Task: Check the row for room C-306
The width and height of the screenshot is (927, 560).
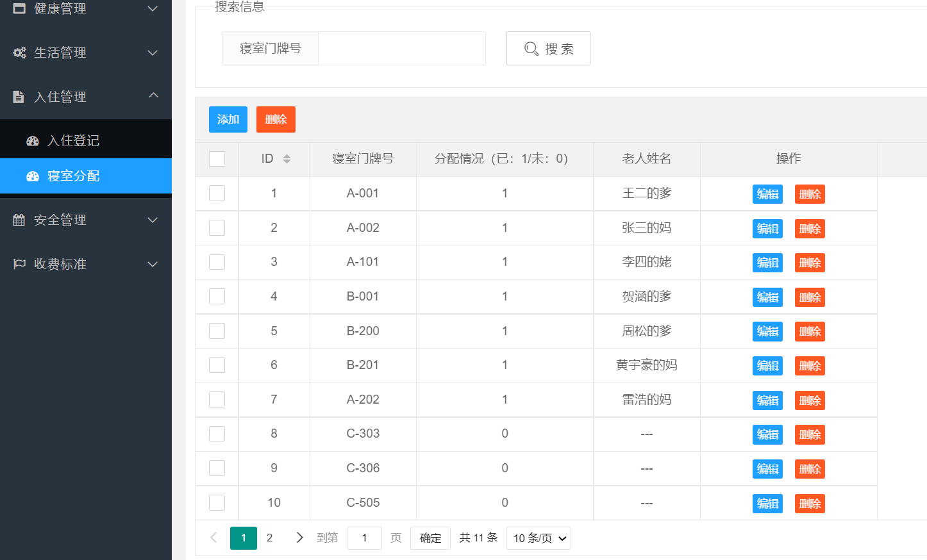Action: click(217, 468)
